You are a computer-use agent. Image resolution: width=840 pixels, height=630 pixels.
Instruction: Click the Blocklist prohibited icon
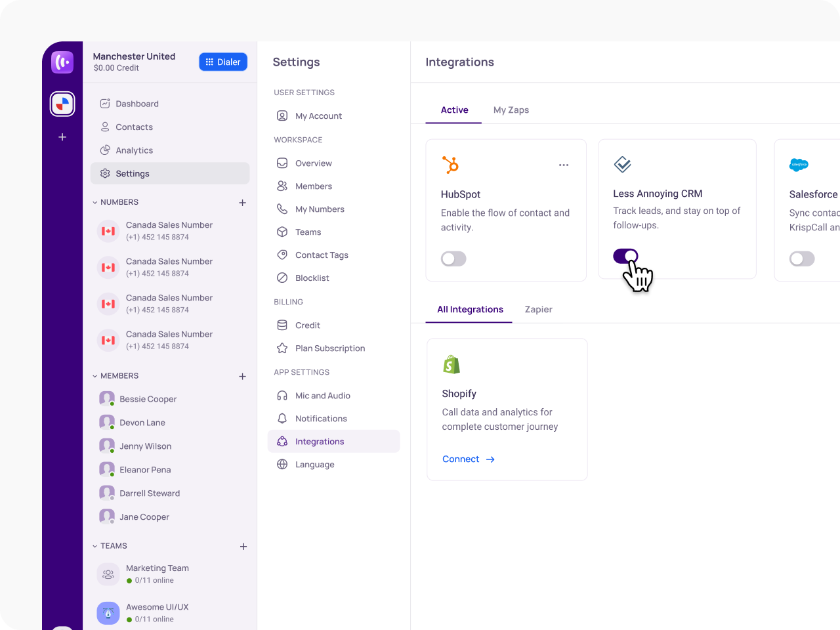(282, 278)
